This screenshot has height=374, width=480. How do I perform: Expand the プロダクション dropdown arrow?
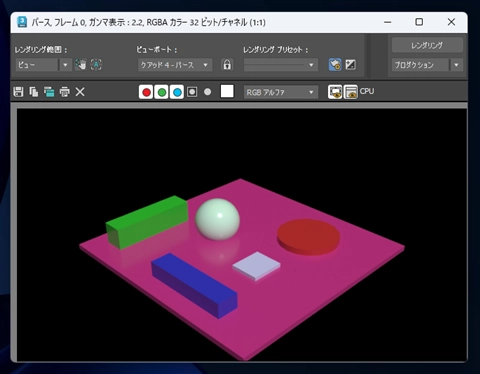click(x=456, y=65)
